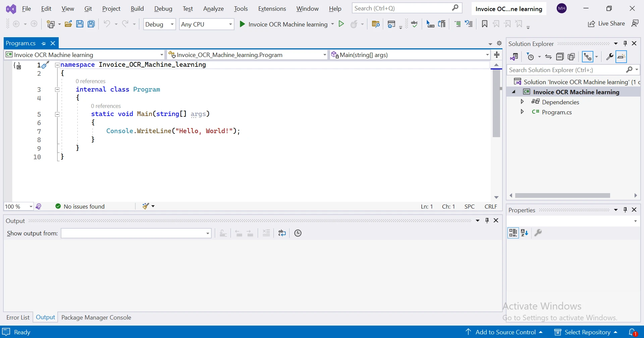Pin the Solution Explorer panel with auto-hide
Screen dimensions: 644x338
625,44
